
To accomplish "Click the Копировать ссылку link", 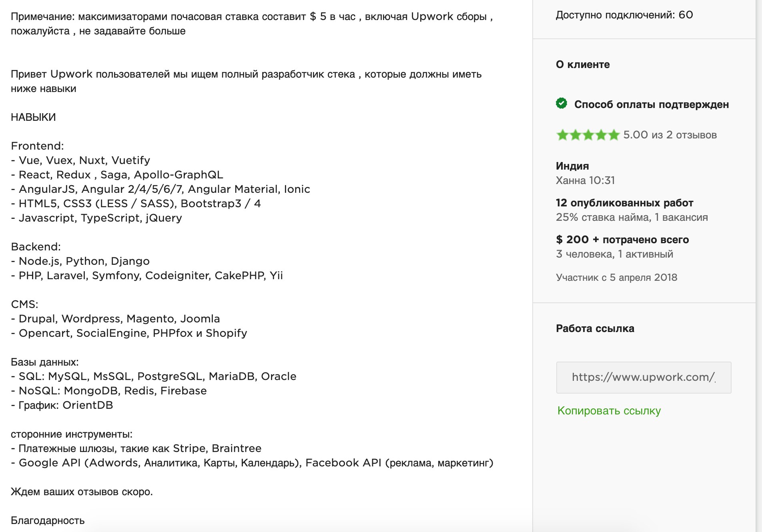I will pyautogui.click(x=609, y=411).
